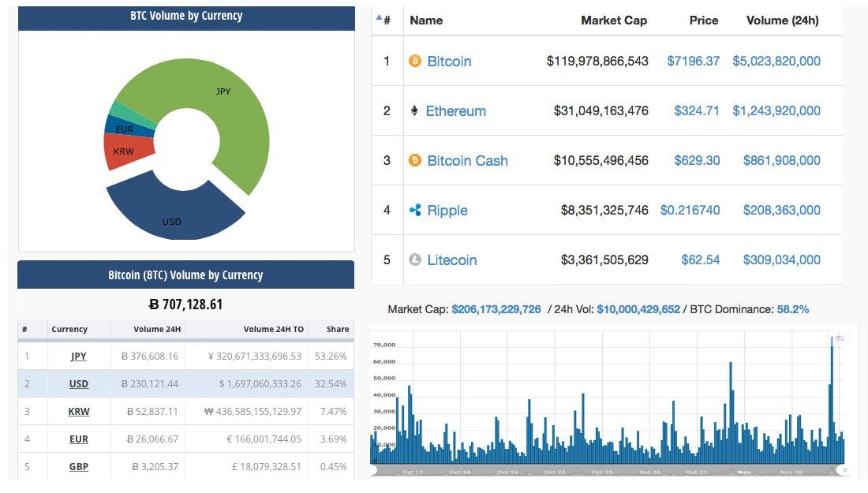
Task: Click the USD share 32.54%
Action: click(x=331, y=384)
